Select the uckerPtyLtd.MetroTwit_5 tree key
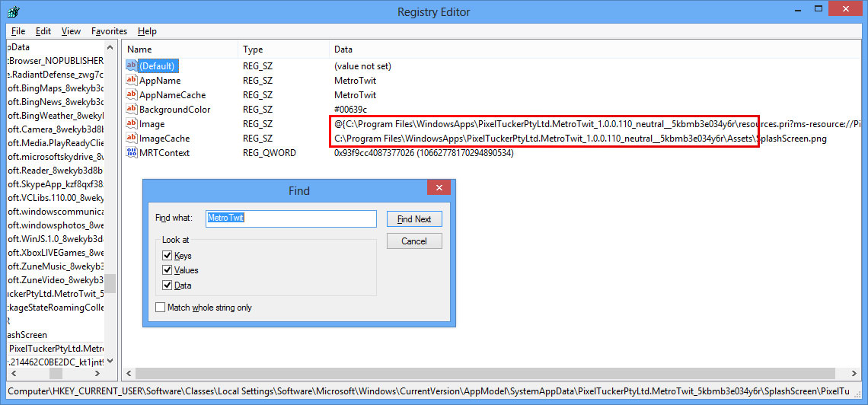The width and height of the screenshot is (868, 405). pyautogui.click(x=56, y=293)
